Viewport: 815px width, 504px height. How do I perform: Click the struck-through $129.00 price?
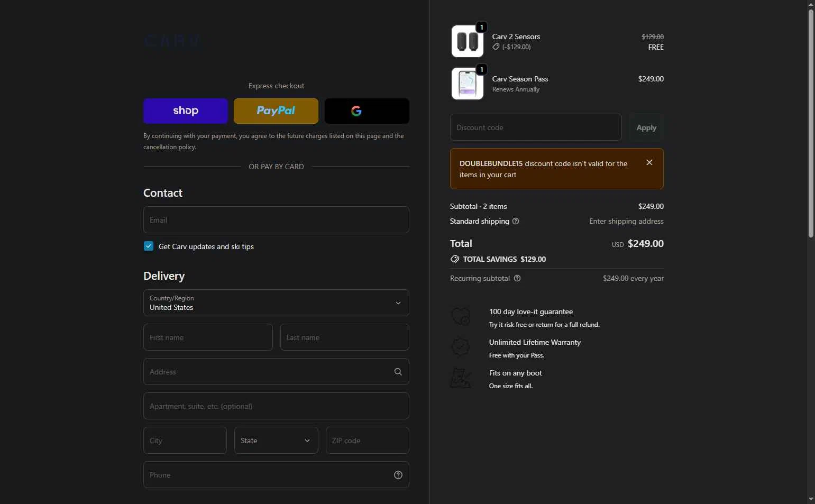pos(653,36)
